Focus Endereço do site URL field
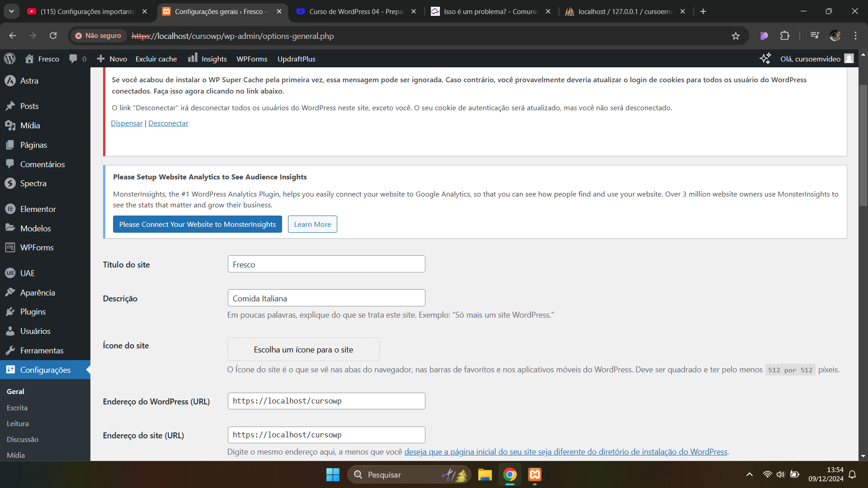 [326, 435]
